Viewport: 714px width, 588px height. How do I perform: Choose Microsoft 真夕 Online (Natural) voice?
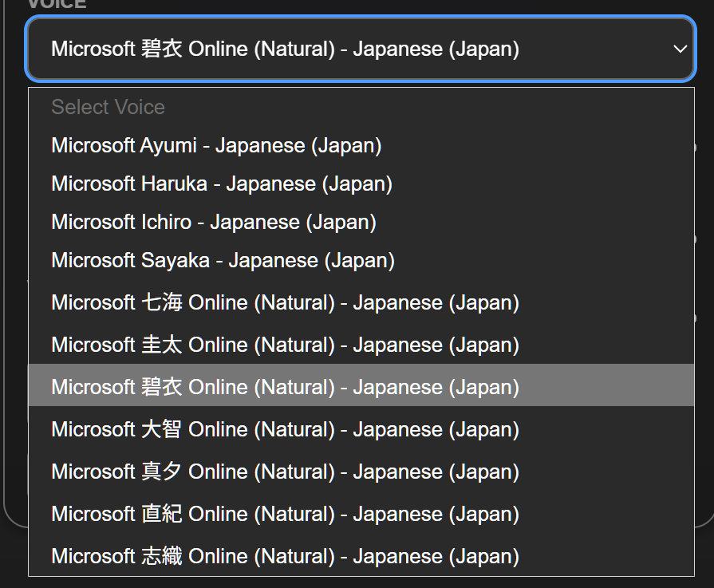[361, 472]
